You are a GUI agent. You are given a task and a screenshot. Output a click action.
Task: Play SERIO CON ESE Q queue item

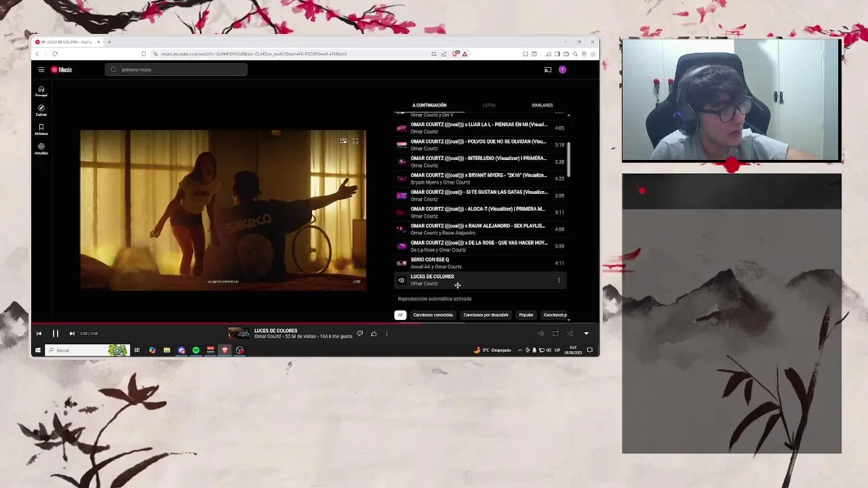[x=480, y=263]
